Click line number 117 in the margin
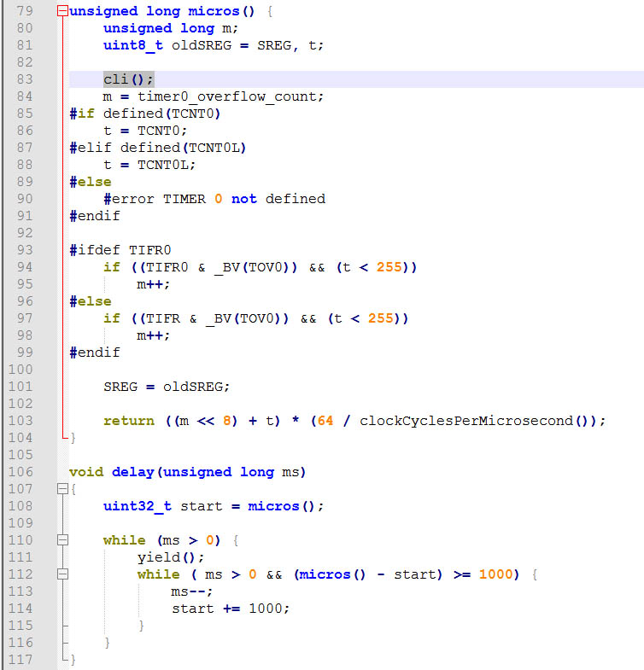644x670 pixels. [x=20, y=660]
